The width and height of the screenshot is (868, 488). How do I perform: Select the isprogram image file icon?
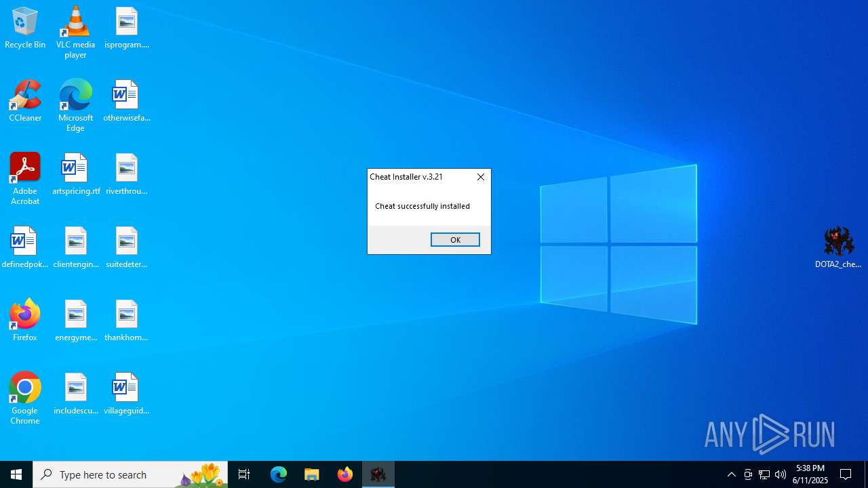pos(127,28)
